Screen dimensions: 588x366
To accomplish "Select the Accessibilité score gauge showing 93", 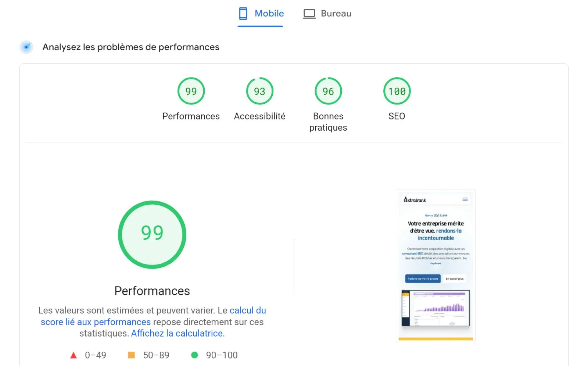I will 259,91.
